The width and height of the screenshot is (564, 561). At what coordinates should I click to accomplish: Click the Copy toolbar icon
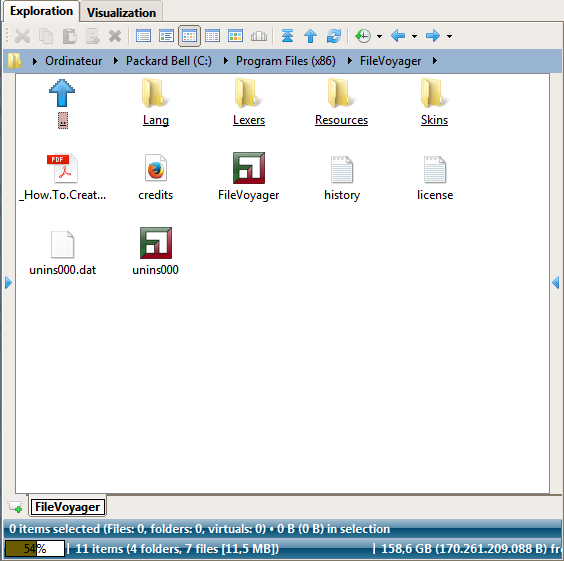click(x=46, y=36)
